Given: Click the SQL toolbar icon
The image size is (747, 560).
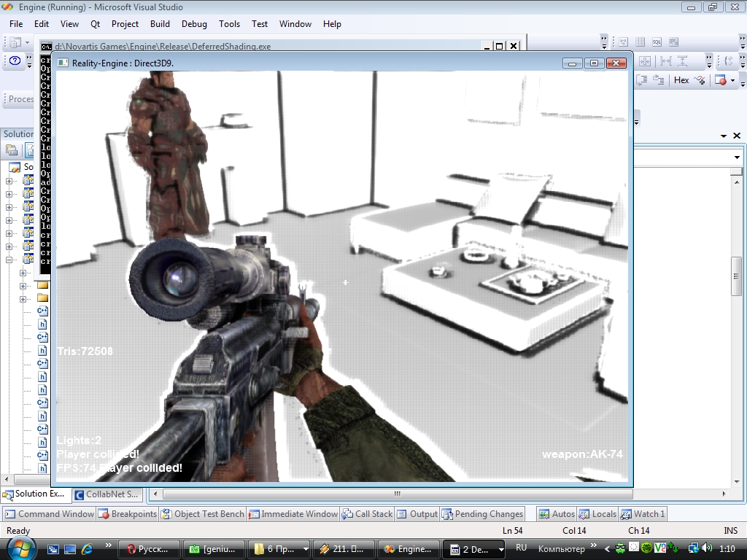Looking at the screenshot, I should (657, 42).
